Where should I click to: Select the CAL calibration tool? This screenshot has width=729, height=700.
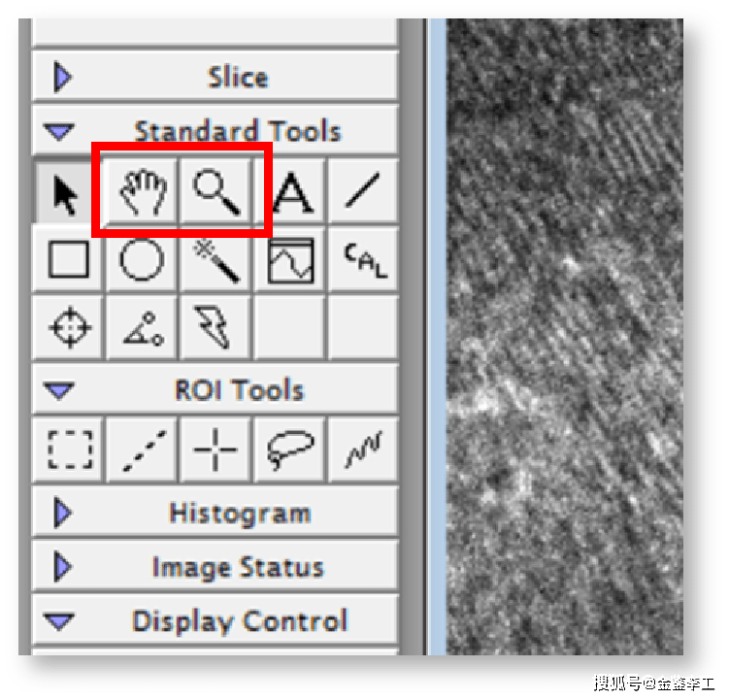pyautogui.click(x=364, y=259)
